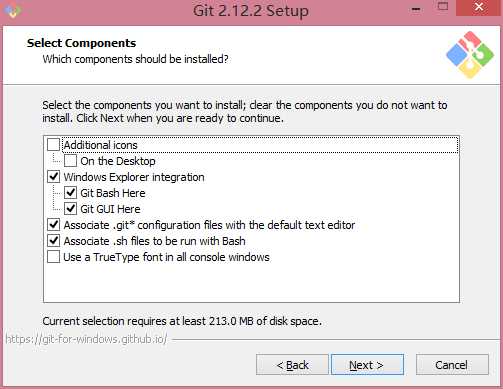
Task: Disable .sh files Bash association
Action: tap(53, 241)
